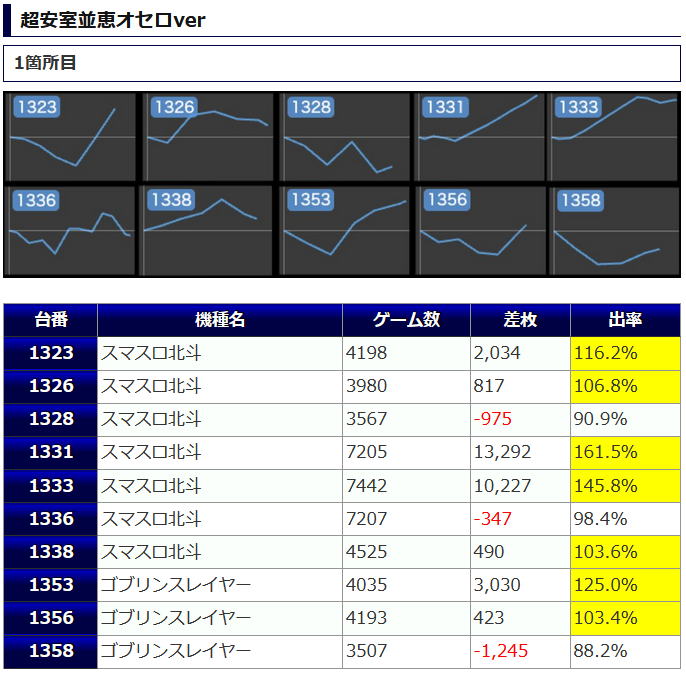Click the 差枚 column header
The width and height of the screenshot is (686, 673).
520,320
